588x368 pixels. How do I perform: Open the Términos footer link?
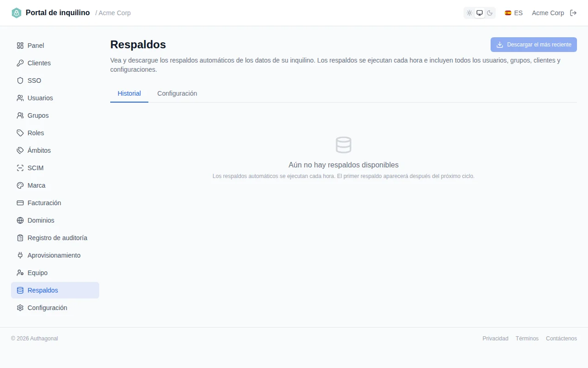[527, 339]
